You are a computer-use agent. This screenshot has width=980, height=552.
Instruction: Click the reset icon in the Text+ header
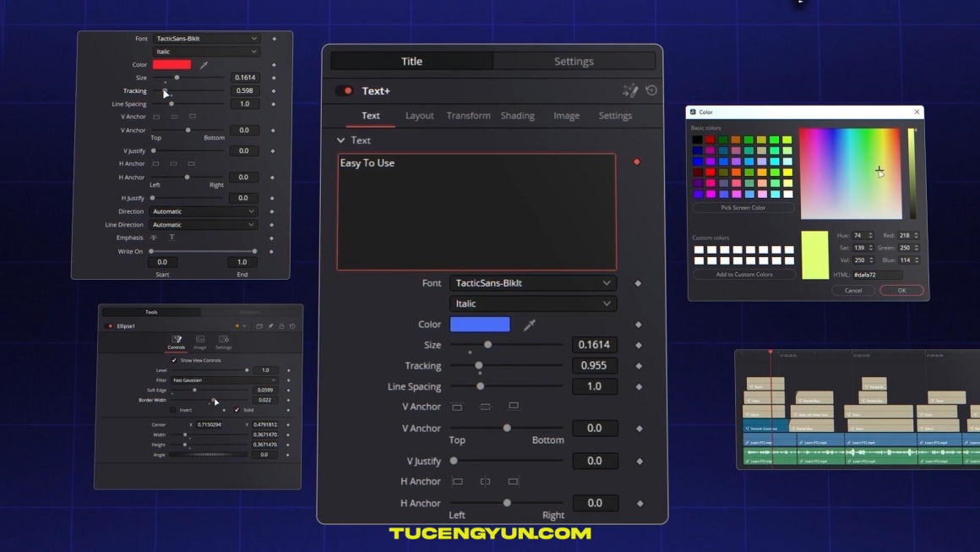point(651,90)
